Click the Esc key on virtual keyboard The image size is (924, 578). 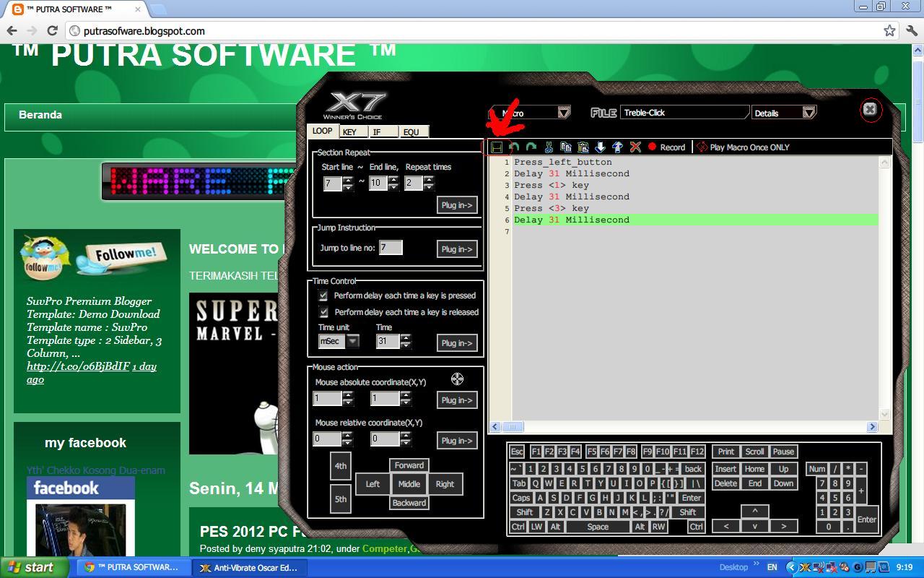(517, 452)
